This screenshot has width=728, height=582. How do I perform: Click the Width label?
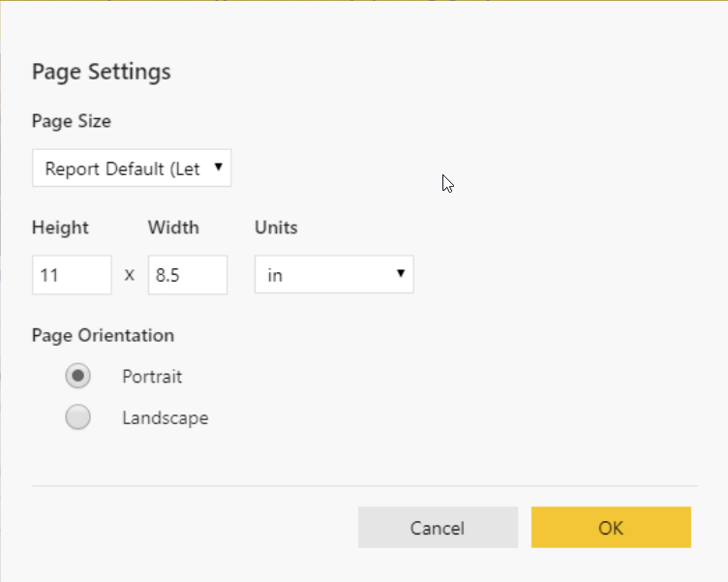click(x=173, y=228)
